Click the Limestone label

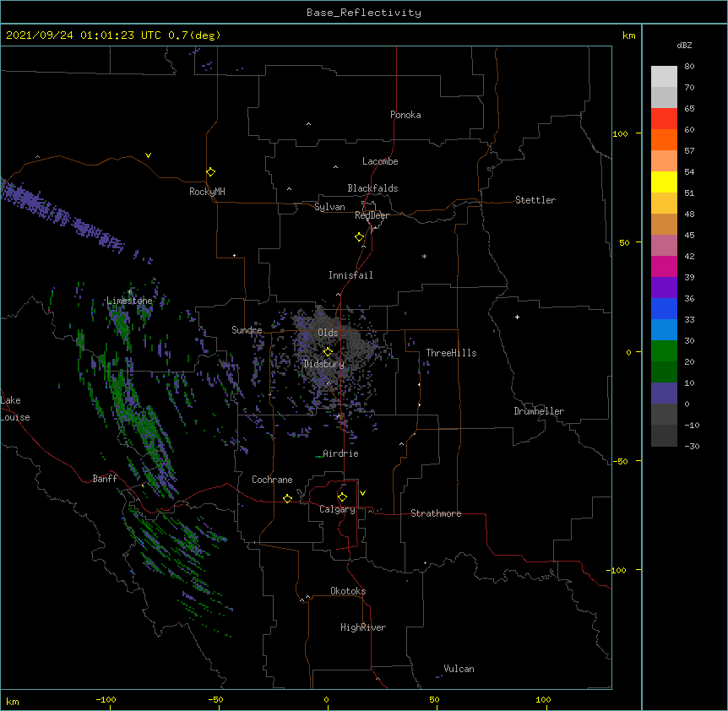click(x=129, y=301)
